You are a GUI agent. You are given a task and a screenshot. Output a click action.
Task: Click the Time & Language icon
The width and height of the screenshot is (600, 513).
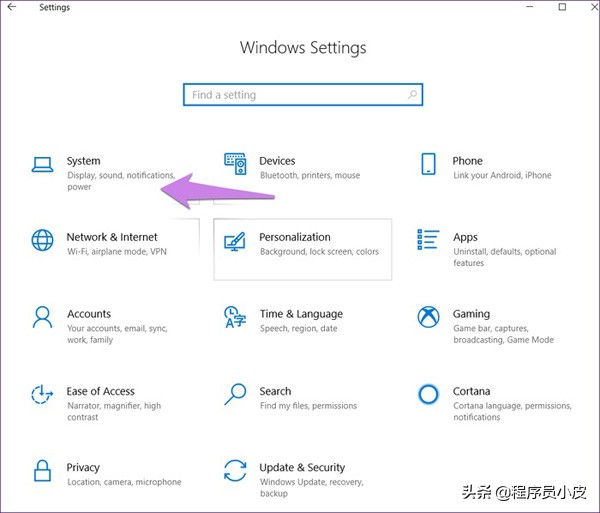tap(235, 317)
